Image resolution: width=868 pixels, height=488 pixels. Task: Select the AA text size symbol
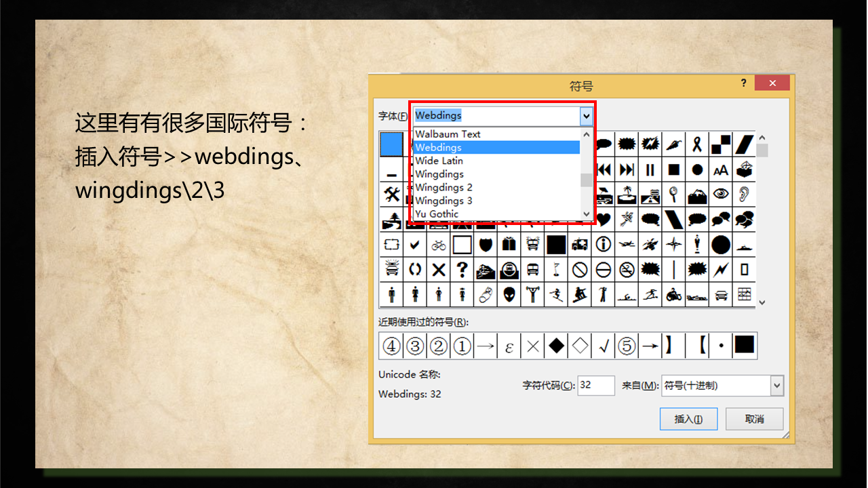click(721, 169)
